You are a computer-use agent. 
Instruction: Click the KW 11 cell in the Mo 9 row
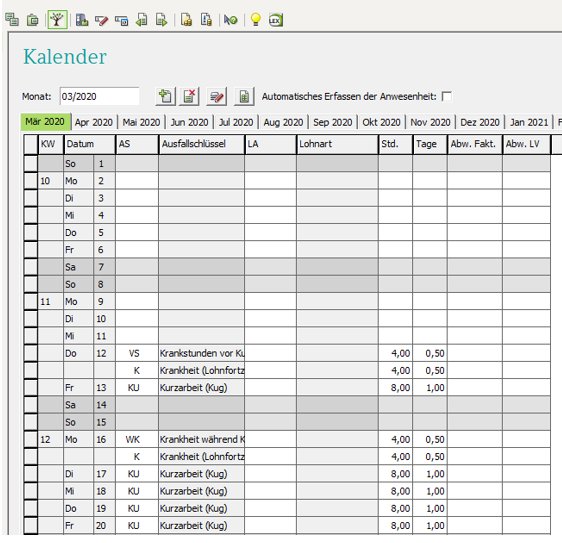[51, 301]
